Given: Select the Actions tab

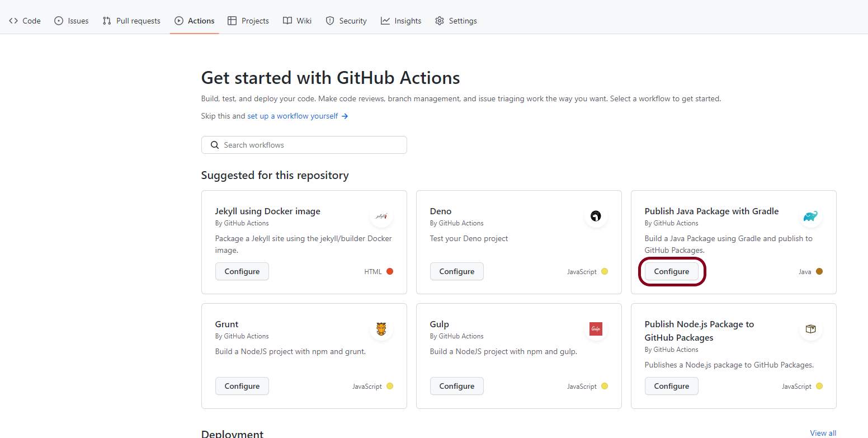Looking at the screenshot, I should (195, 21).
